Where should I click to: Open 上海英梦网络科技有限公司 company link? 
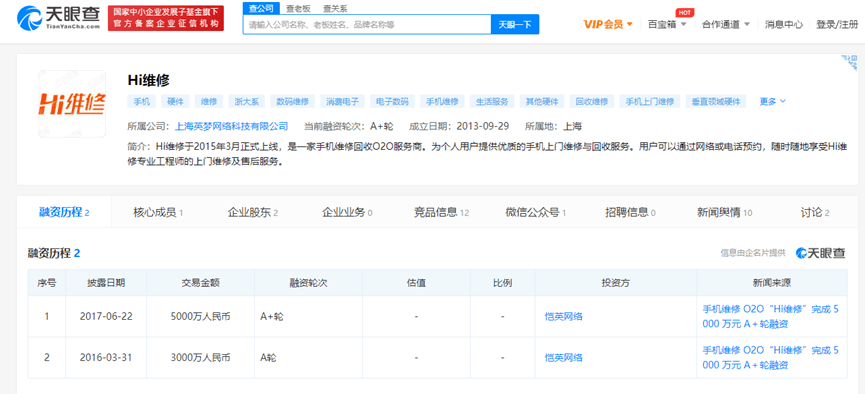click(x=231, y=126)
